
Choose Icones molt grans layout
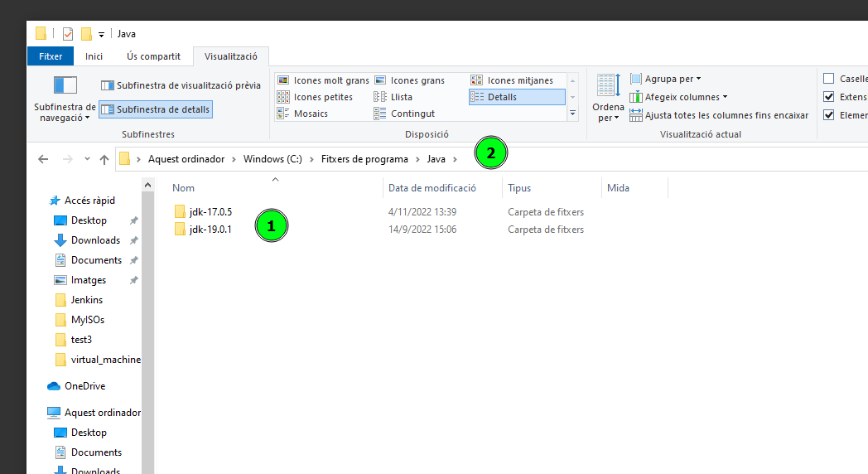pos(323,80)
